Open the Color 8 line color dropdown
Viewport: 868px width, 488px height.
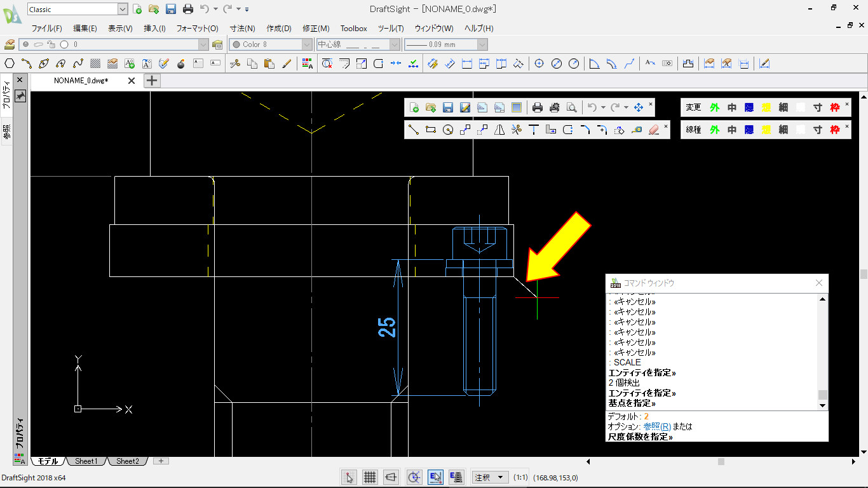307,44
